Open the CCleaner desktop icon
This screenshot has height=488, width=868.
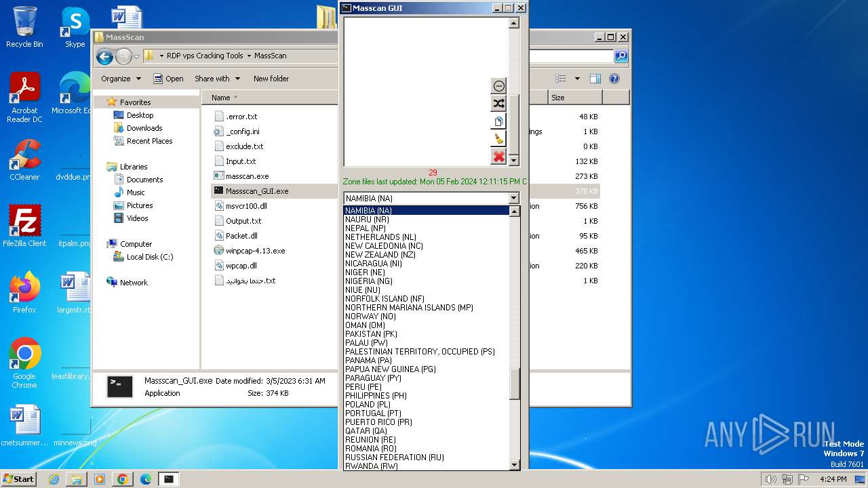(24, 160)
